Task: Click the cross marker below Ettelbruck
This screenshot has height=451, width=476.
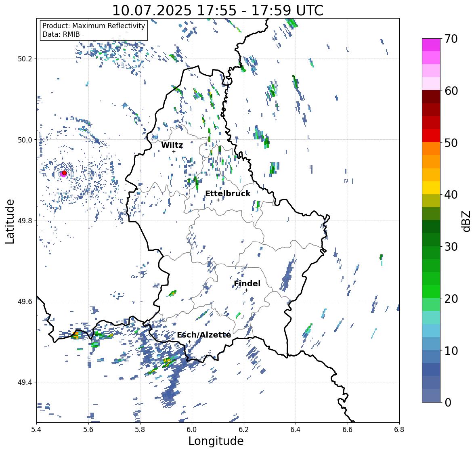Action: coord(218,200)
